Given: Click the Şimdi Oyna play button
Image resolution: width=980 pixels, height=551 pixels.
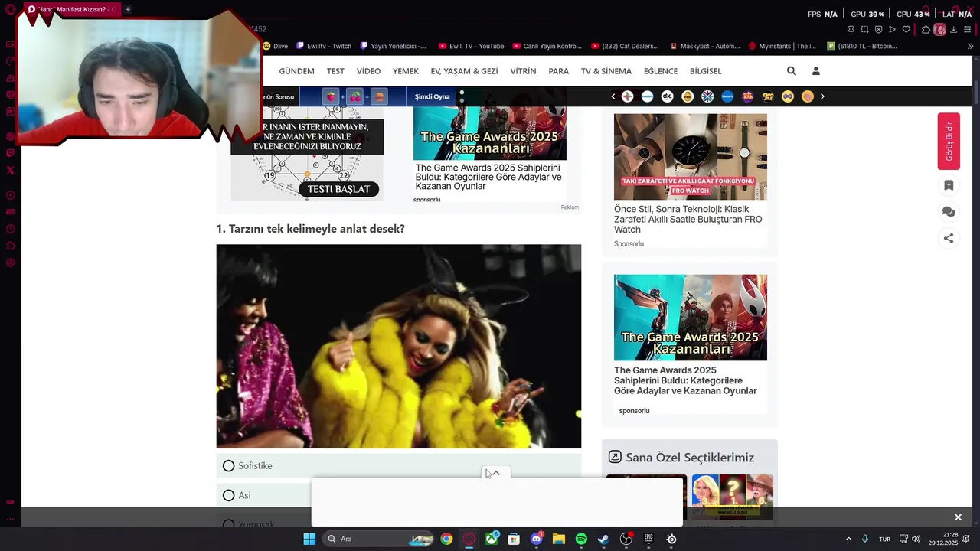Looking at the screenshot, I should pyautogui.click(x=432, y=96).
